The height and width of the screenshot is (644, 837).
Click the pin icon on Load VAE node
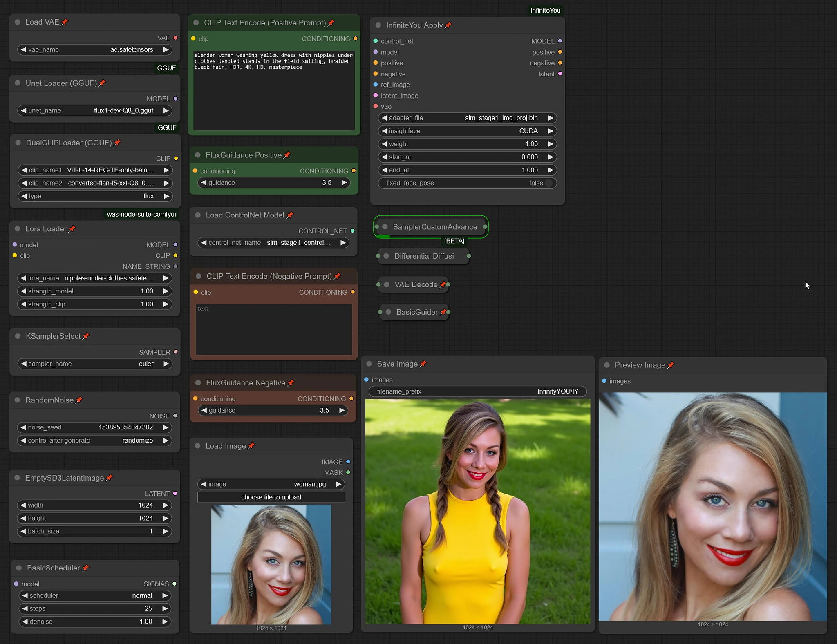click(65, 22)
